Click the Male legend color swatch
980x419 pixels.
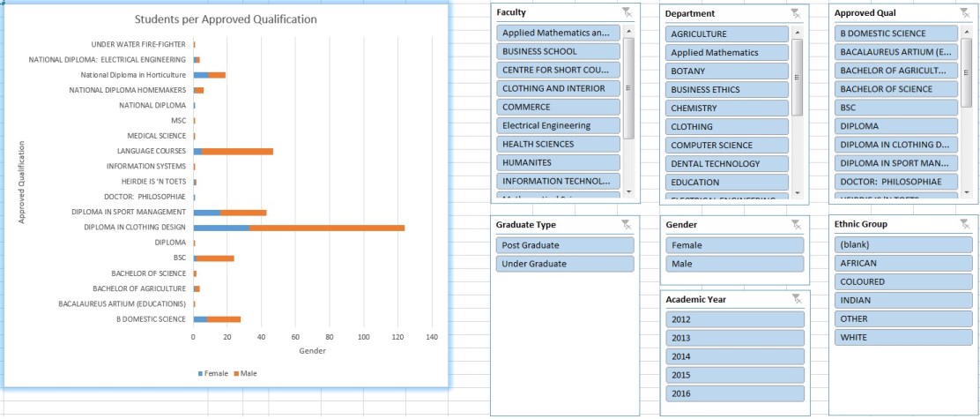(235, 374)
